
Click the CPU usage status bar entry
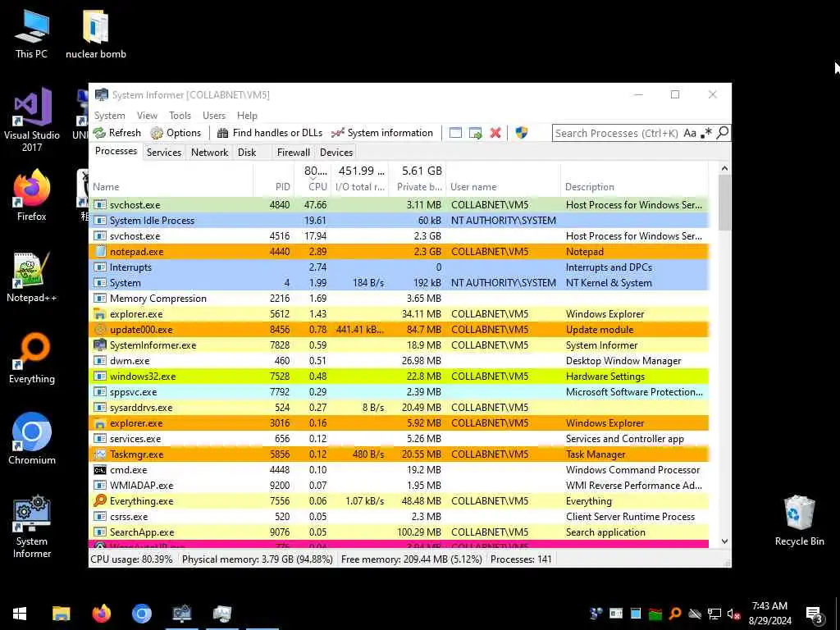132,559
